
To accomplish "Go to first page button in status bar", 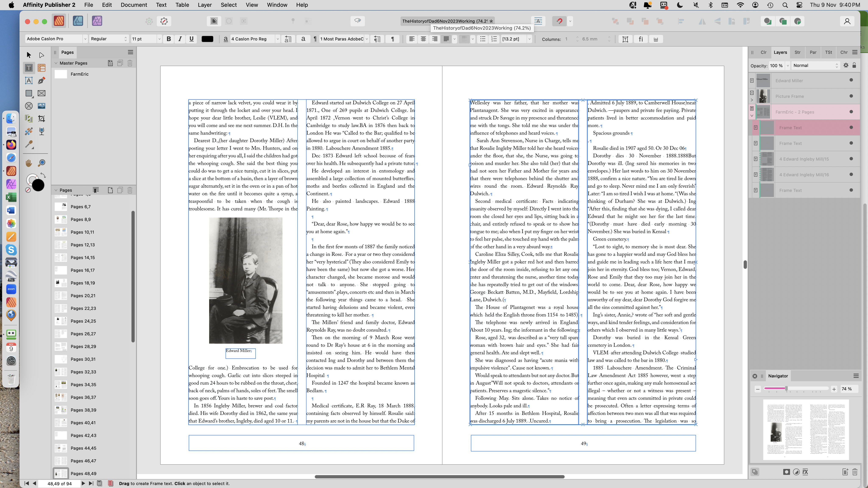I will pos(26,483).
